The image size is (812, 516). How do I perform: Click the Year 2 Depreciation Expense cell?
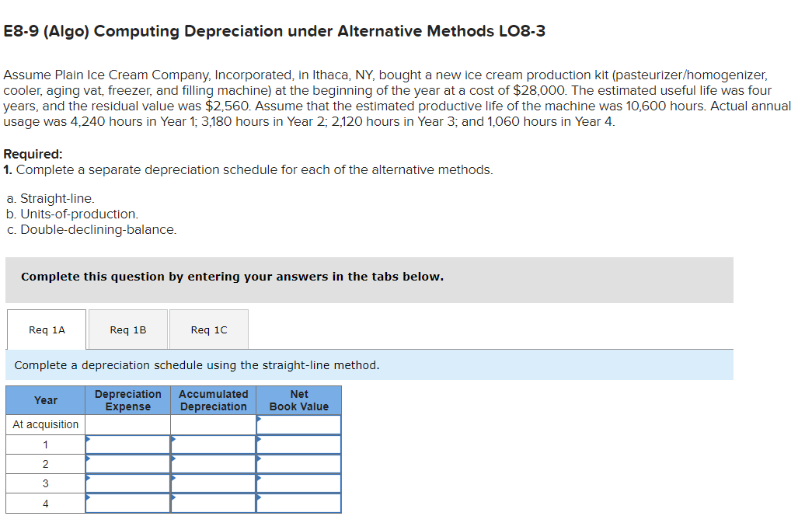[128, 463]
